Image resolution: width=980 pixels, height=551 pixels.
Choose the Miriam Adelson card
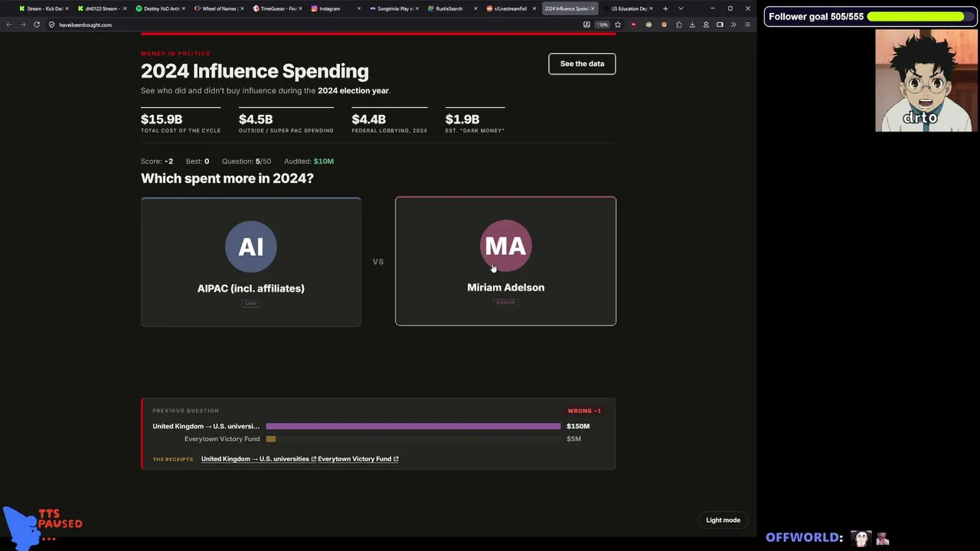(505, 261)
